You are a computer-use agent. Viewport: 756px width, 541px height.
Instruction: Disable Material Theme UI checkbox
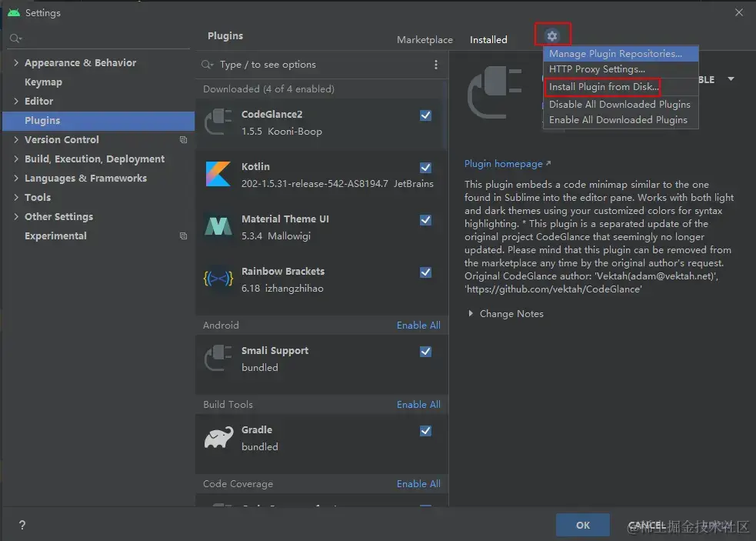point(426,220)
